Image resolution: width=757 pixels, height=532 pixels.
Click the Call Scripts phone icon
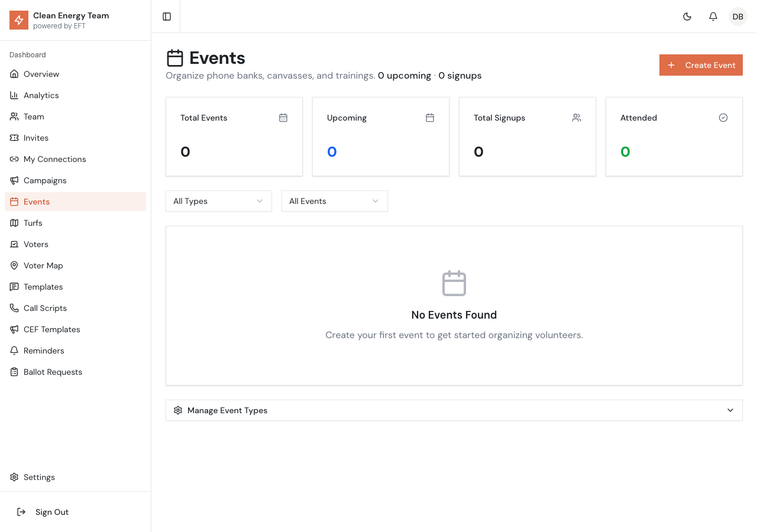point(14,308)
